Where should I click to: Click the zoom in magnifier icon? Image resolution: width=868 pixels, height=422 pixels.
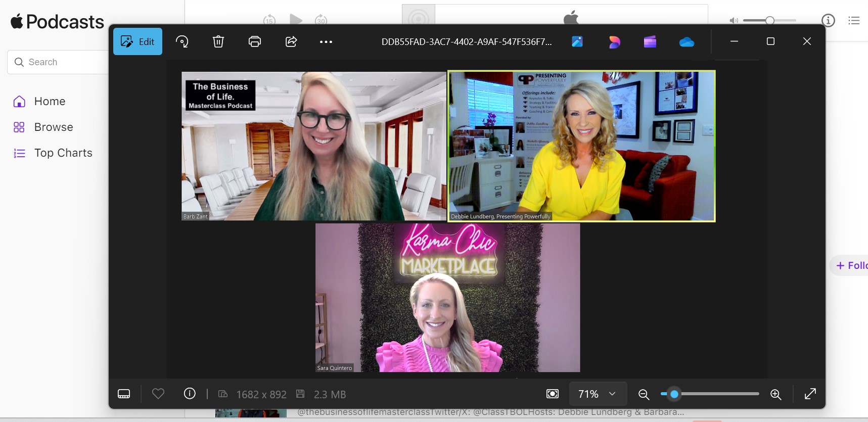point(776,394)
